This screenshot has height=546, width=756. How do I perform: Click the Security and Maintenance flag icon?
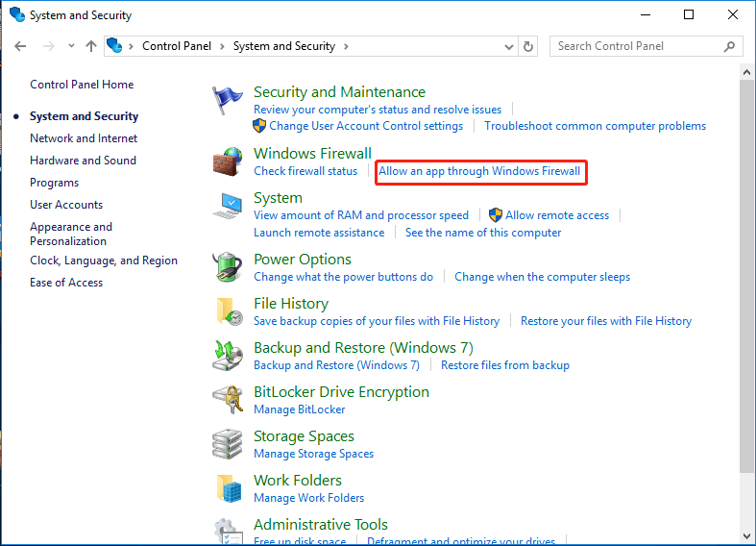tap(228, 101)
